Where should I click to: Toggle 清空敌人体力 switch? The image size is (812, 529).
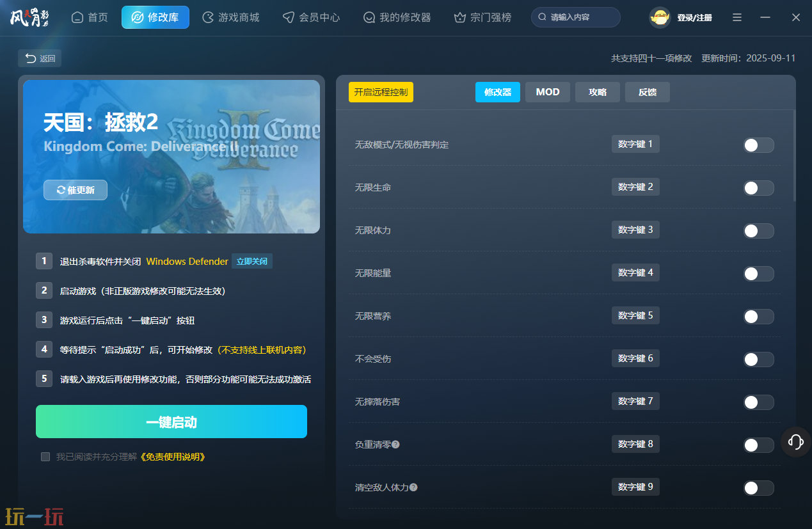coord(758,488)
